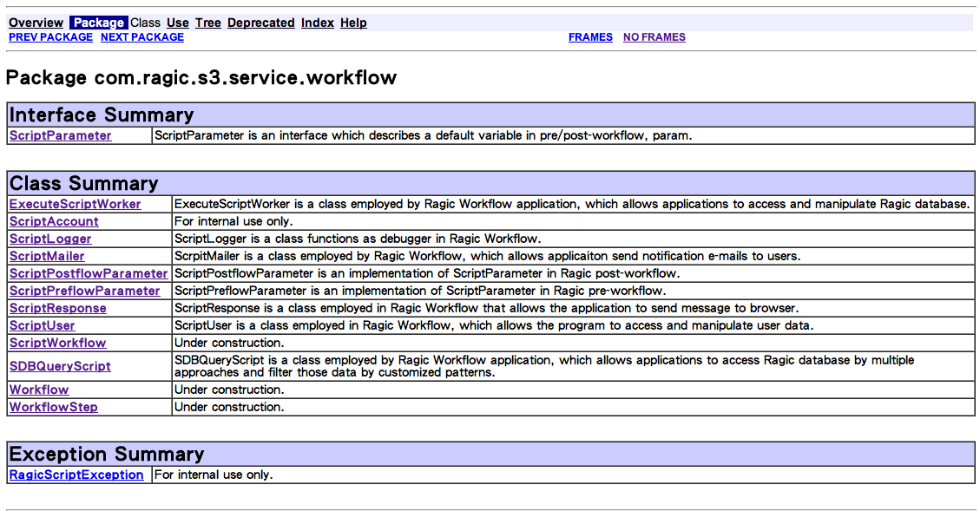The height and width of the screenshot is (511, 980).
Task: Open the WorkflowStep class page
Action: [x=53, y=407]
